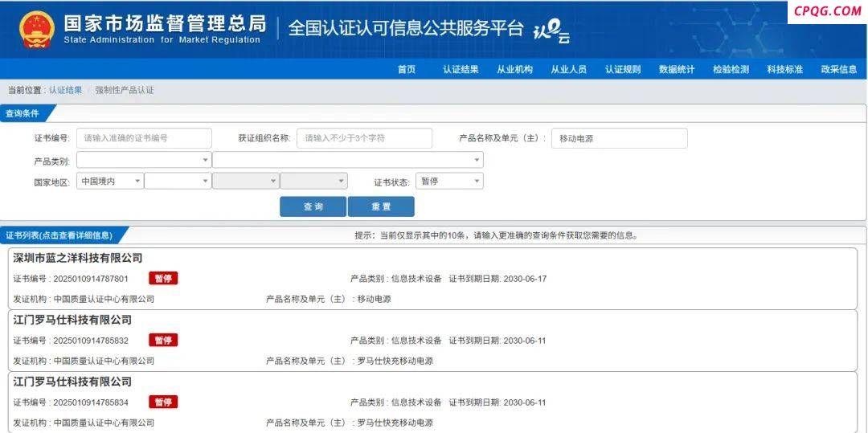Open the 数据统计 menu item
The width and height of the screenshot is (868, 433).
click(677, 70)
